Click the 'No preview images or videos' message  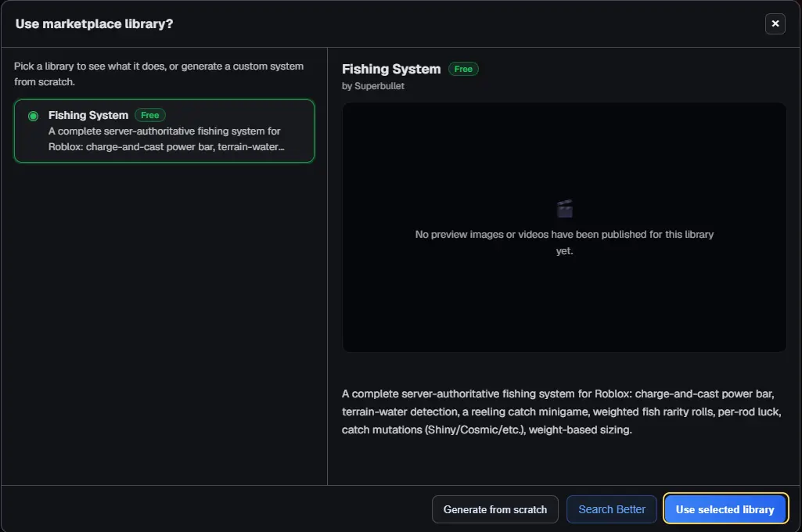click(x=564, y=243)
